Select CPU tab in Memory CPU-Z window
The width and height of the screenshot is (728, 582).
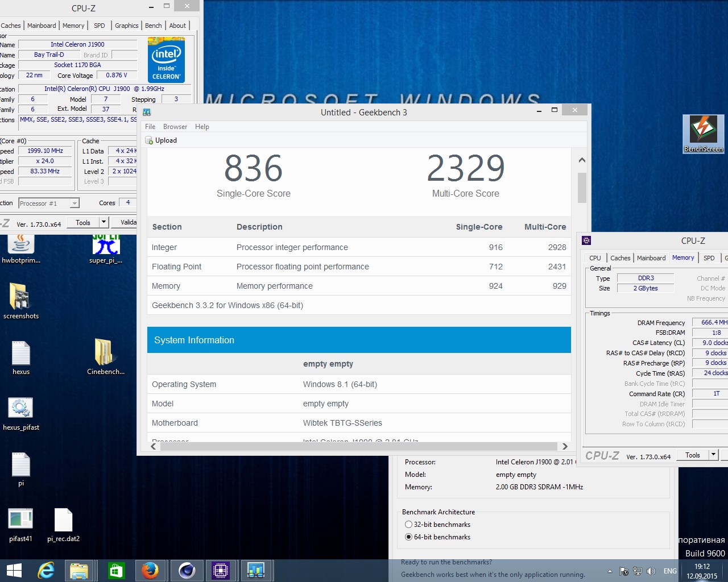pos(595,258)
